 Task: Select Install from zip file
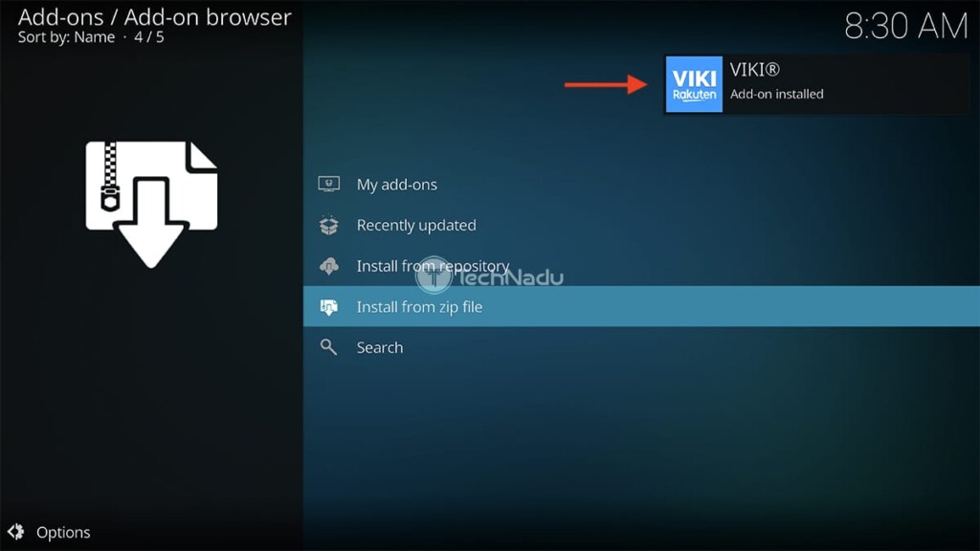point(641,306)
